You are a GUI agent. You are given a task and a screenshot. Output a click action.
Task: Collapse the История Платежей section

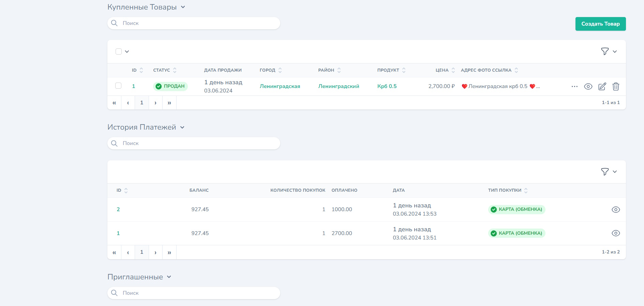tap(182, 127)
